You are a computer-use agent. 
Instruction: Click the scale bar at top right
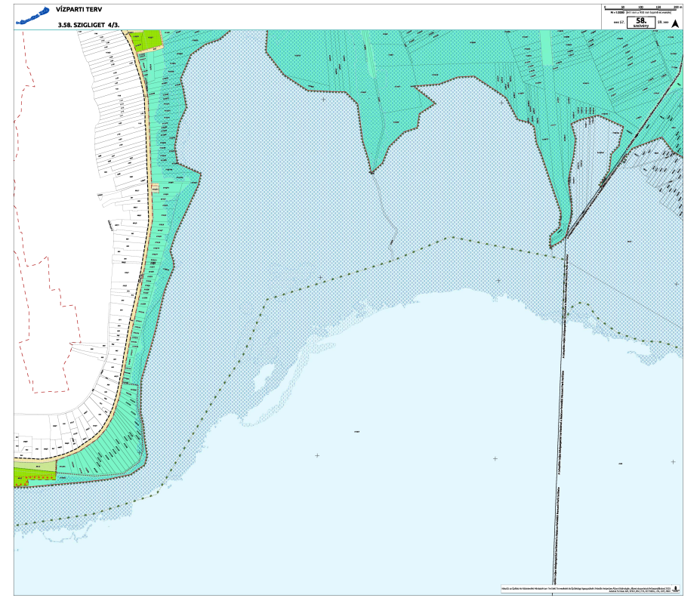pyautogui.click(x=641, y=7)
